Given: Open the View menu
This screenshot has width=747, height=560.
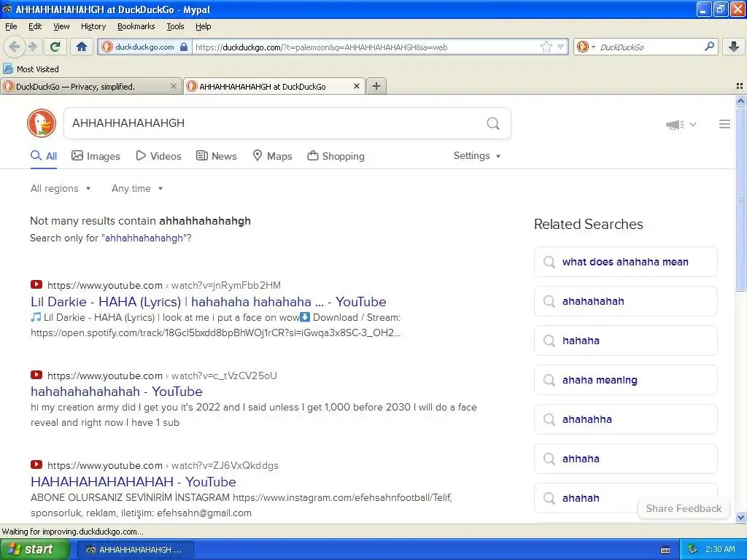Looking at the screenshot, I should [x=61, y=26].
